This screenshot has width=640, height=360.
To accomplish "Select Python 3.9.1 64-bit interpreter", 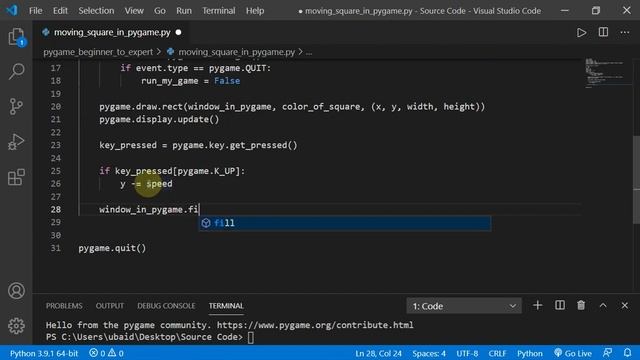I will point(44,353).
